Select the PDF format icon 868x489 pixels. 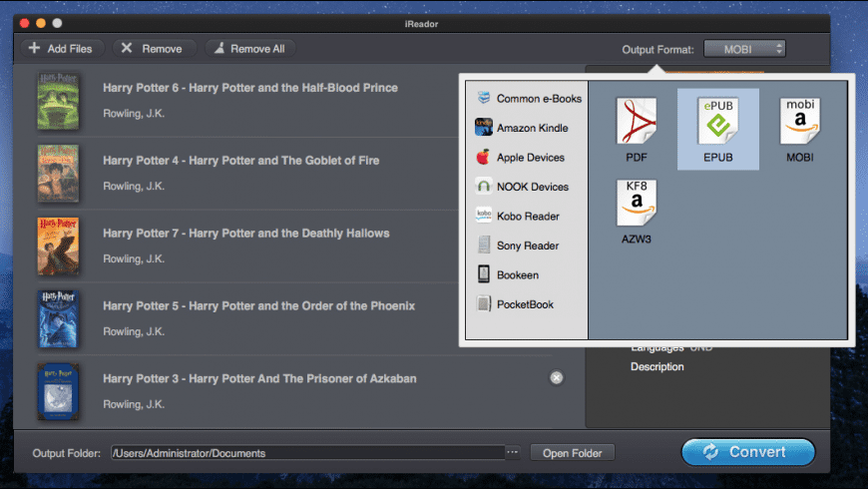click(637, 121)
